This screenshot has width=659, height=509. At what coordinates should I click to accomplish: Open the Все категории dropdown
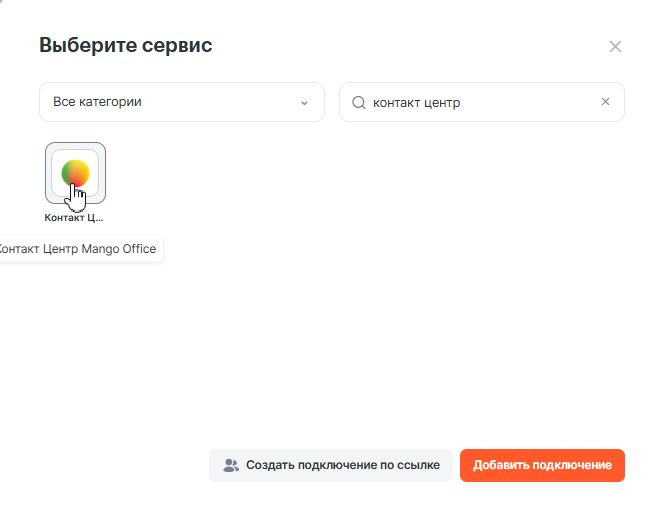coord(181,102)
